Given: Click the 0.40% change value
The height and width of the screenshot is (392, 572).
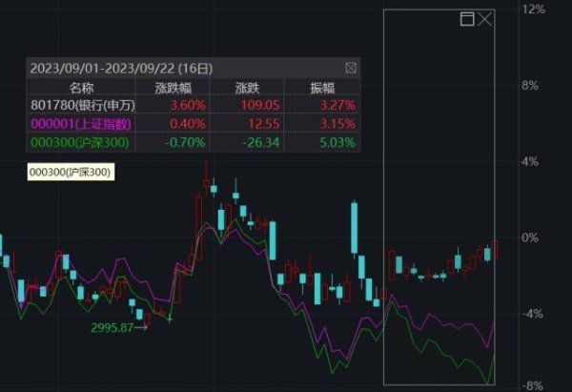Looking at the screenshot, I should coord(188,124).
